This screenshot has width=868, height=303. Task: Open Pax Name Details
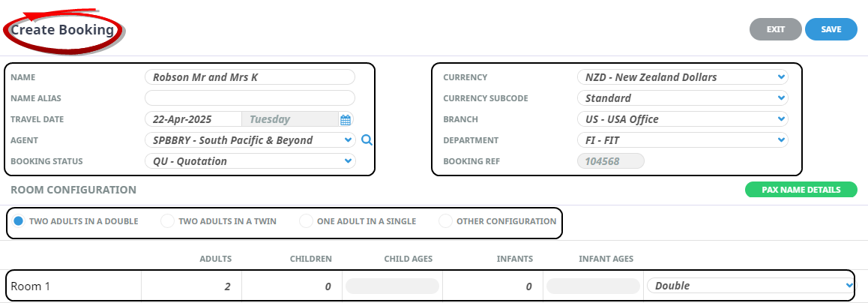(x=801, y=190)
